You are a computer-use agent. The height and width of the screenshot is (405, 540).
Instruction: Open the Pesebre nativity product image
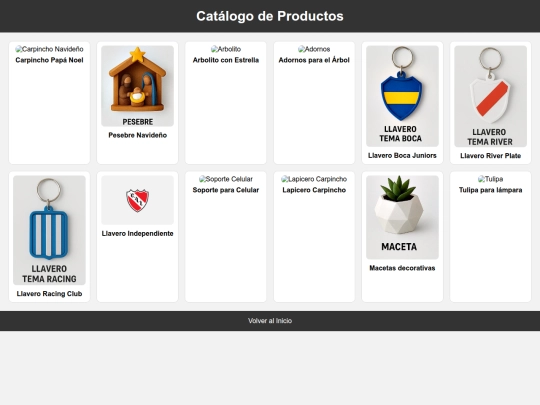(x=137, y=86)
